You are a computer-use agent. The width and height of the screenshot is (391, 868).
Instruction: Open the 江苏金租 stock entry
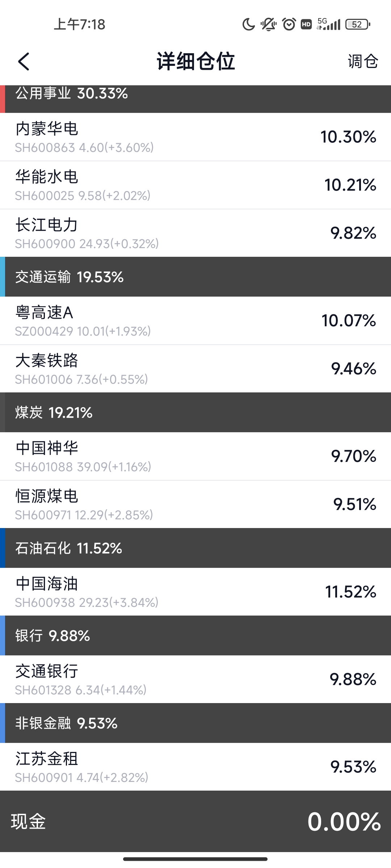point(195,767)
